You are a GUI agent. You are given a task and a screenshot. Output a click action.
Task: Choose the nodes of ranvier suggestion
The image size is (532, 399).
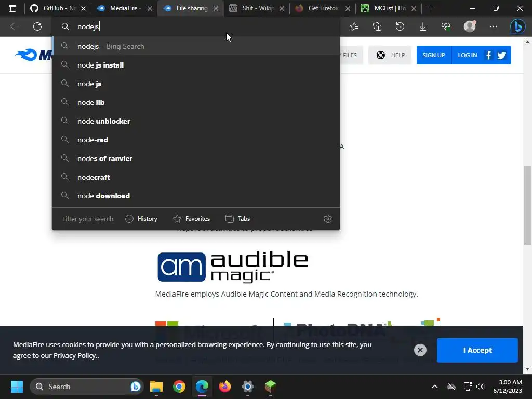click(x=196, y=158)
